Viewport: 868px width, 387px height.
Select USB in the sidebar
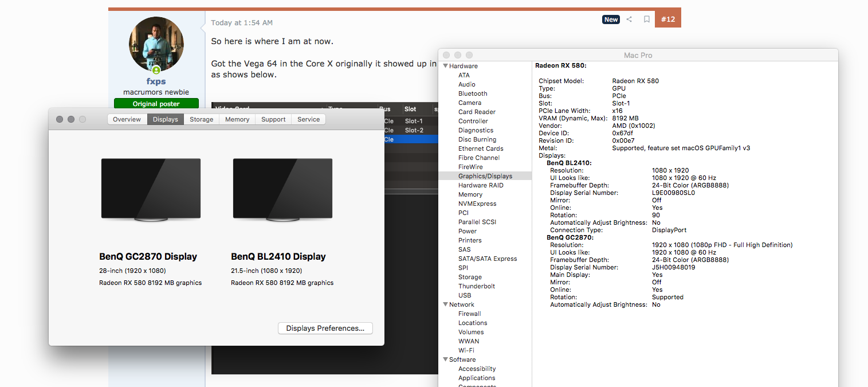pyautogui.click(x=465, y=295)
